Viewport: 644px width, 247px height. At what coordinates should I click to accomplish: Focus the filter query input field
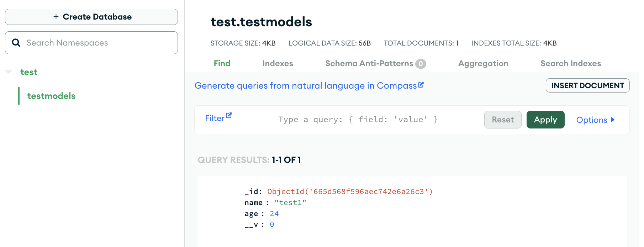[x=358, y=120]
